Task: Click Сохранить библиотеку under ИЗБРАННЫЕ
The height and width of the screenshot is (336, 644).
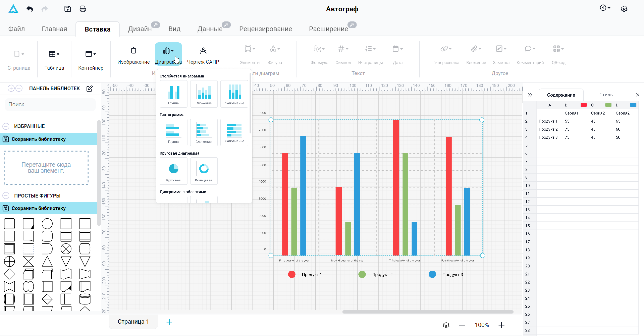Action: (x=39, y=139)
